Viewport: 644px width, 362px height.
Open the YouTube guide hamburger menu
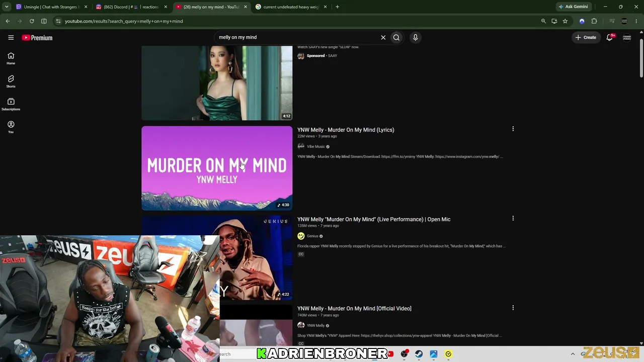coord(11,37)
